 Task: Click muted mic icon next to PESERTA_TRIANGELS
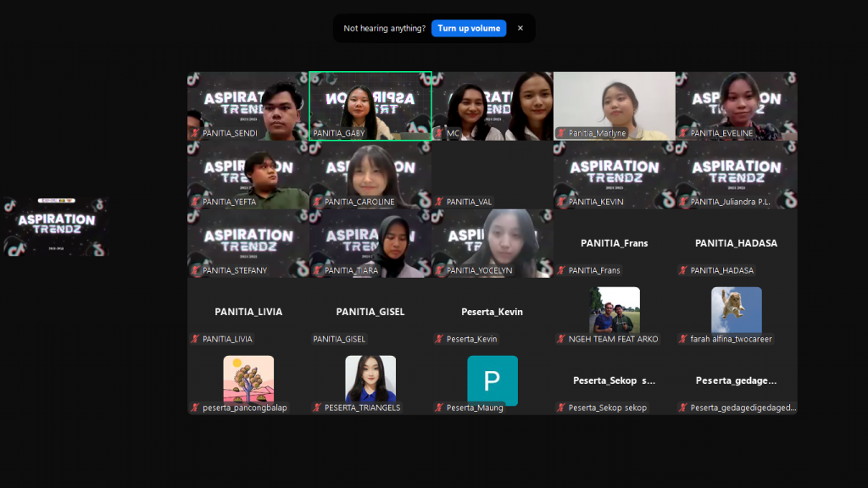(x=317, y=408)
